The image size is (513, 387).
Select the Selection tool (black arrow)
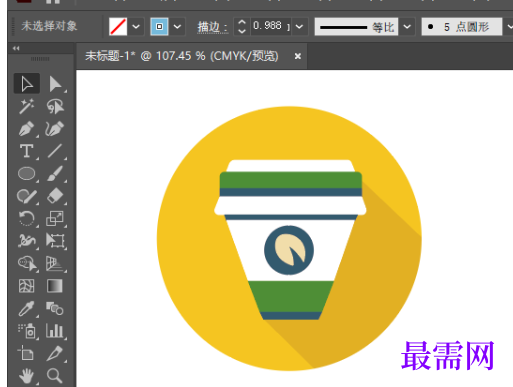pyautogui.click(x=27, y=83)
